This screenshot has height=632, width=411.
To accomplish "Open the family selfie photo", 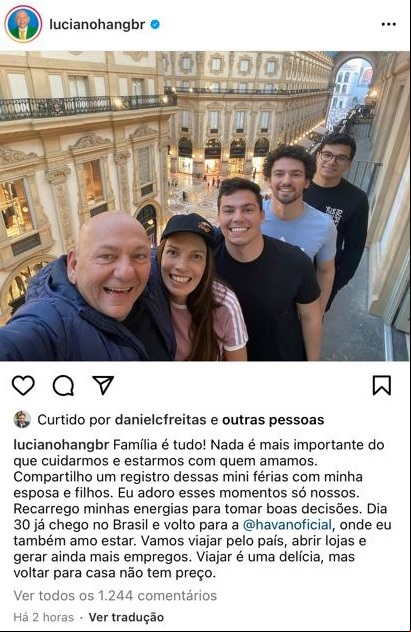I will click(x=206, y=206).
